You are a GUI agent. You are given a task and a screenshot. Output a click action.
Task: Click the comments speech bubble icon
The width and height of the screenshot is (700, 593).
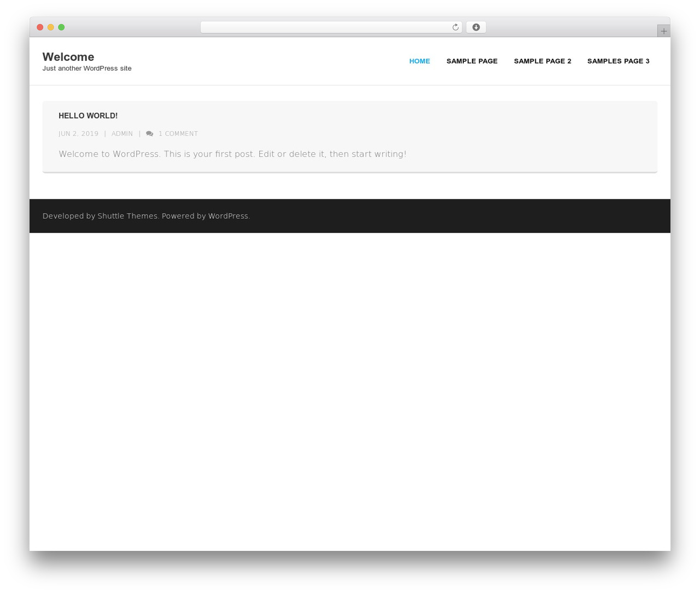pyautogui.click(x=149, y=134)
